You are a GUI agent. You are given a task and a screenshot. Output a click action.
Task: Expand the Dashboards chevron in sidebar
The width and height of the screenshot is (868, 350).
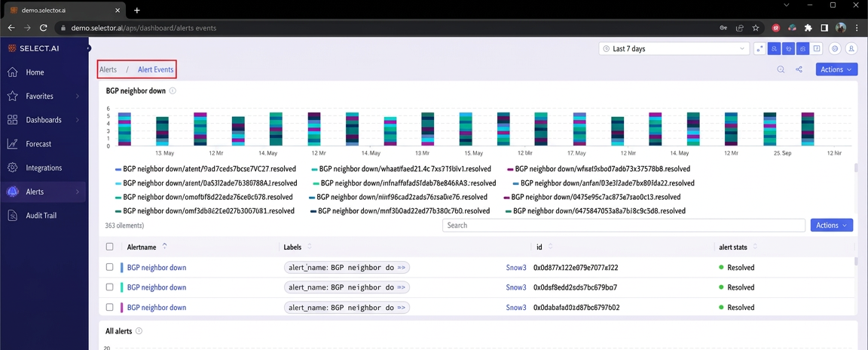78,120
